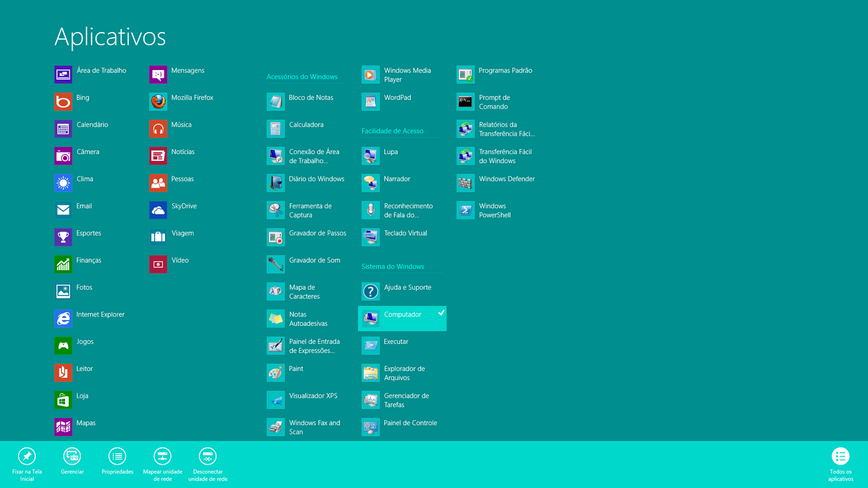868x488 pixels.
Task: Click the Diário do Windows label
Action: click(317, 179)
